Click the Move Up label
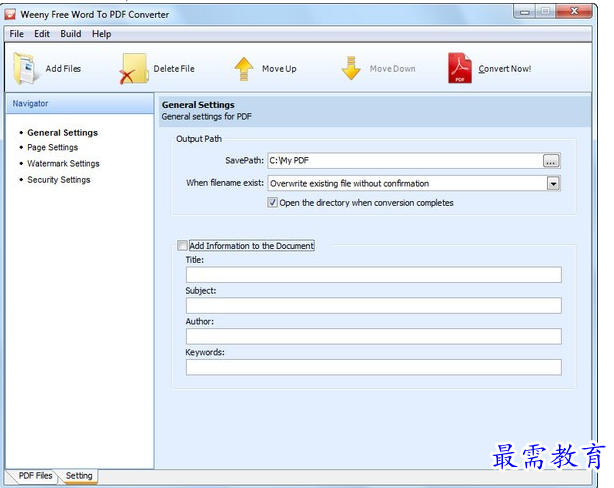The image size is (614, 488). point(279,69)
